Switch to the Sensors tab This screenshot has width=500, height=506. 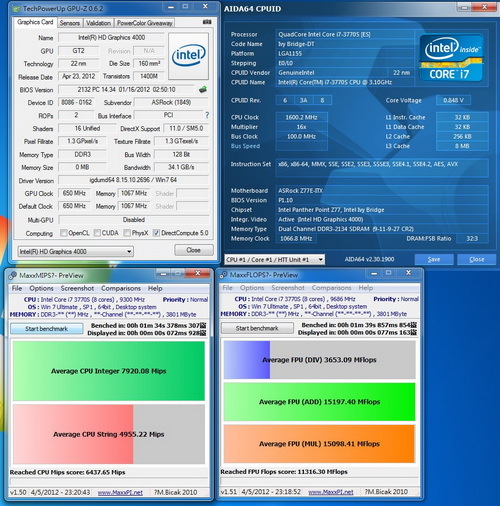69,23
